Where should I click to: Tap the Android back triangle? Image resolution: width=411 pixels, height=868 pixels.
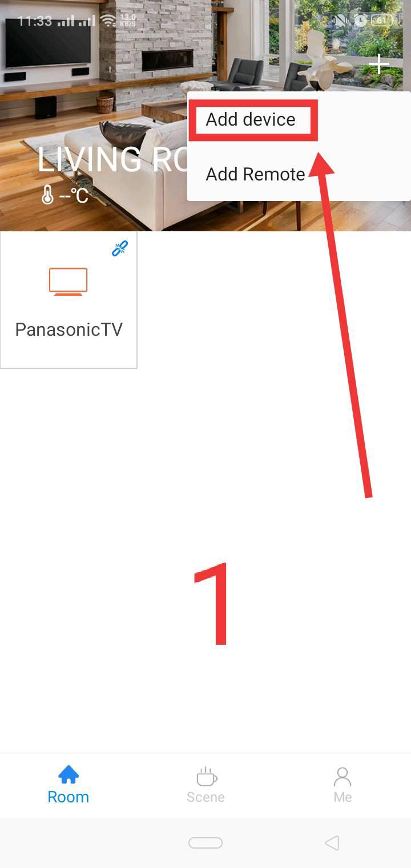click(332, 843)
